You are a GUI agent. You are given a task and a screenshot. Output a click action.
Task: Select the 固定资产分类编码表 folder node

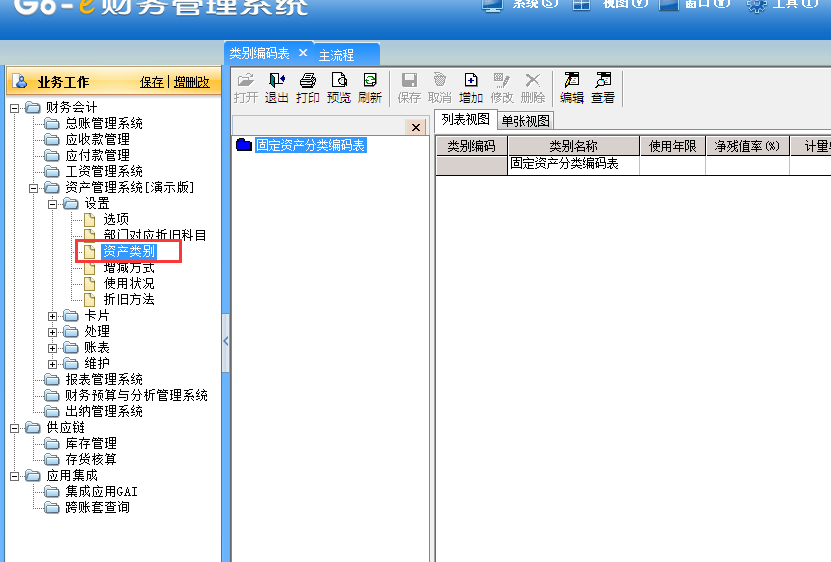tap(310, 146)
